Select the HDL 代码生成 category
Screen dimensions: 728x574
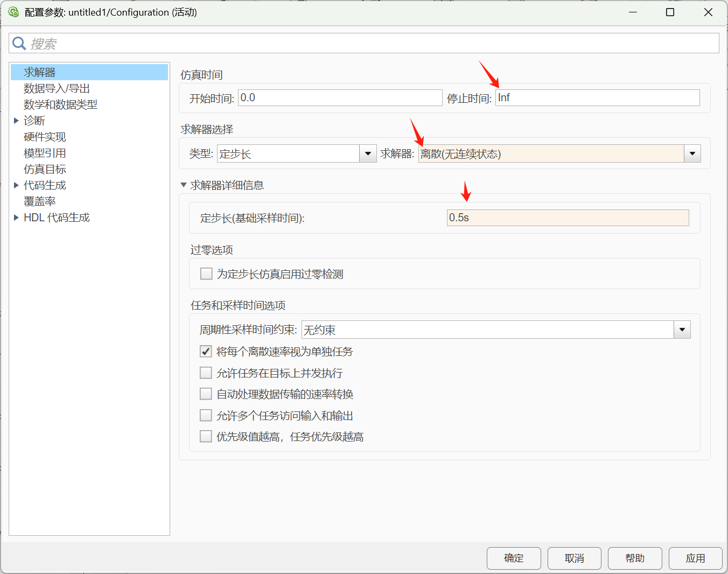tap(57, 218)
